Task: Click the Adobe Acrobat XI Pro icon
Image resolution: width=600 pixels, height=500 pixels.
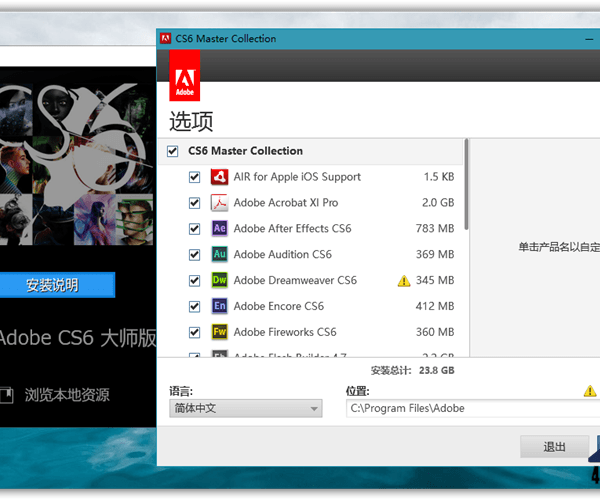Action: point(219,203)
